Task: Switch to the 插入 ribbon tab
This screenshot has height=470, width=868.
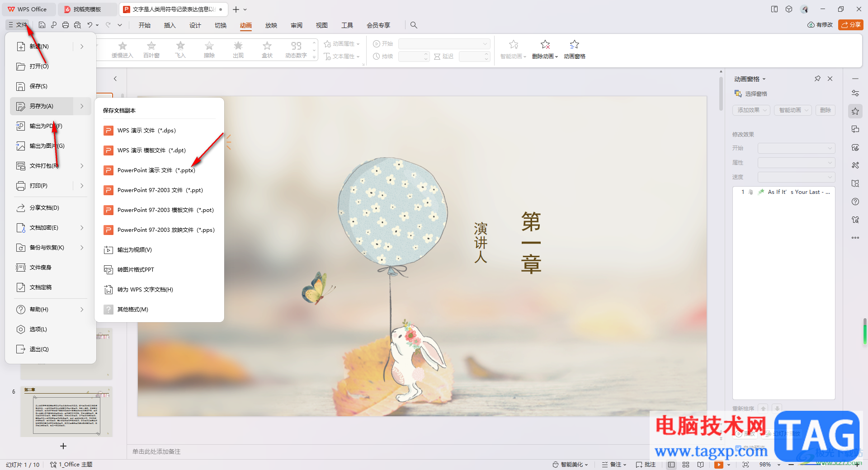Action: pos(170,25)
